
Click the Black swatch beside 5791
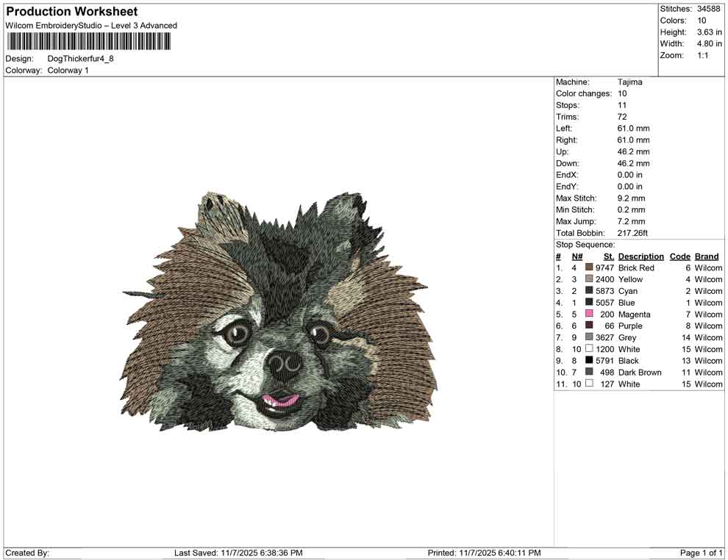coord(588,361)
